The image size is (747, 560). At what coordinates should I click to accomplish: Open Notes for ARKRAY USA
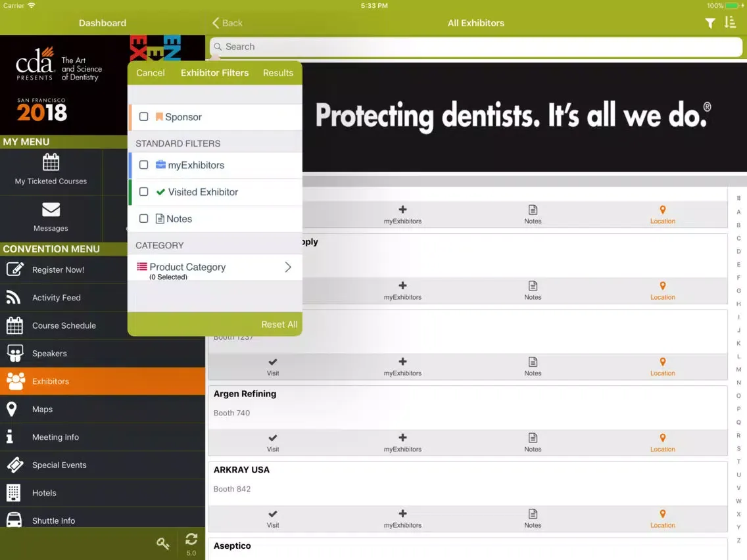533,519
